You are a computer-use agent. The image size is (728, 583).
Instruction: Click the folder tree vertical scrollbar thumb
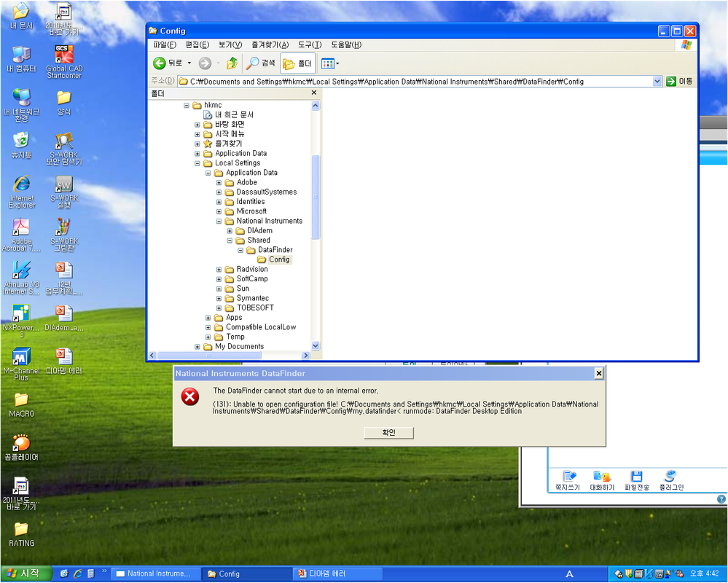(x=316, y=197)
